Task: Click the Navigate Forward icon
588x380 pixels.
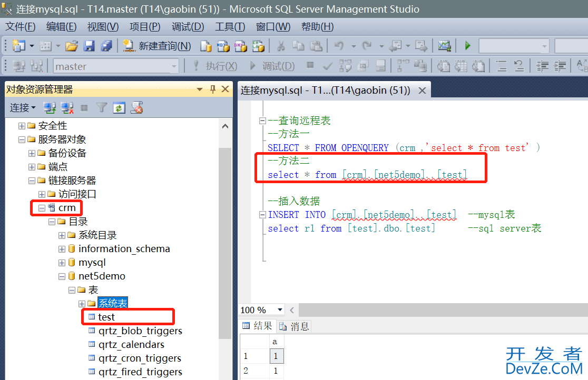Action: point(421,46)
